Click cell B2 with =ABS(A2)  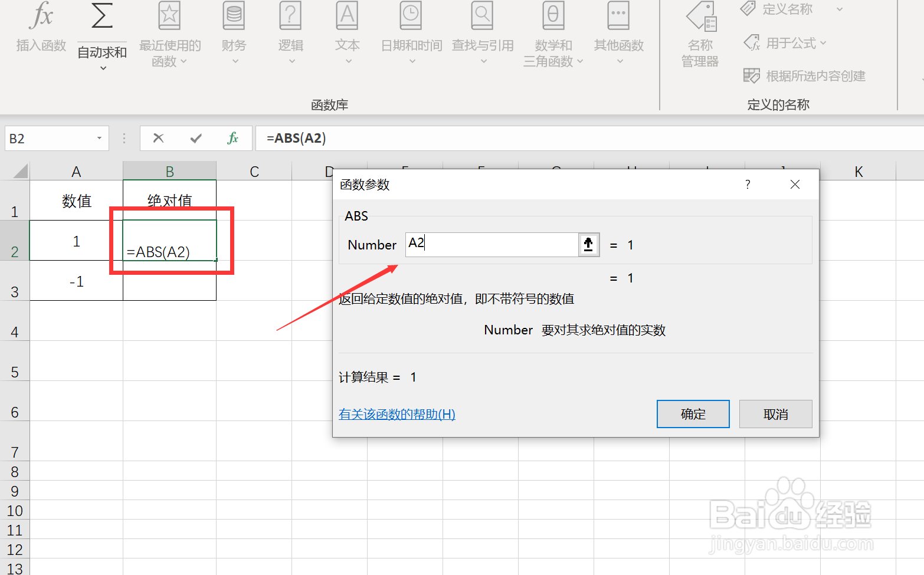pos(169,241)
